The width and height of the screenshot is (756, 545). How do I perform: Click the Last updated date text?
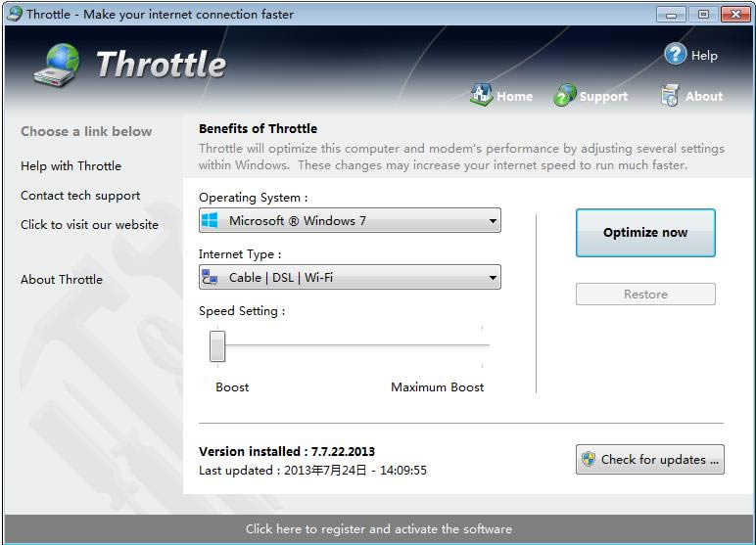[x=312, y=471]
